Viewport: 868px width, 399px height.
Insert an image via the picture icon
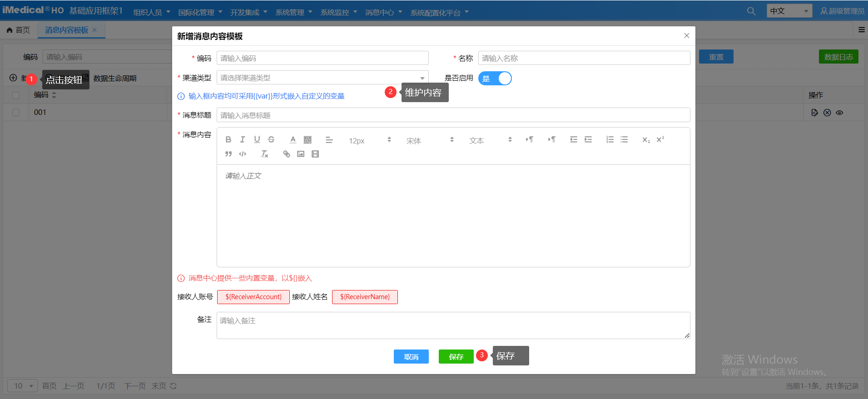[x=301, y=154]
